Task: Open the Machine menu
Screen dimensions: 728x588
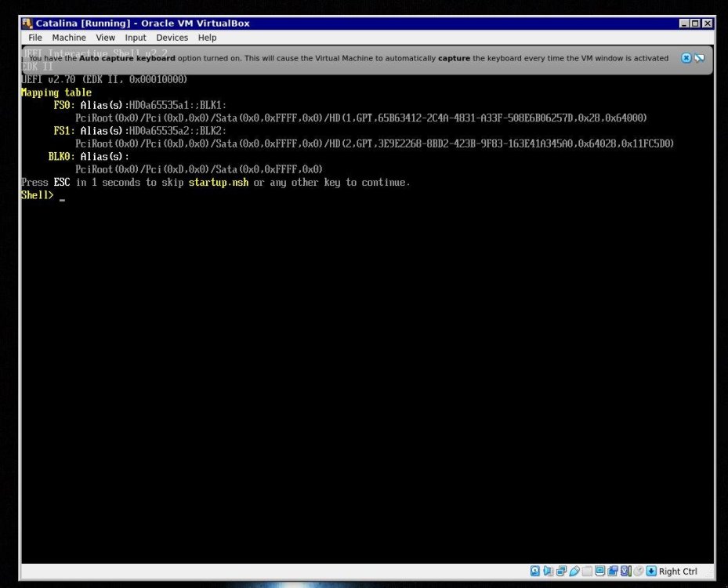Action: (69, 38)
